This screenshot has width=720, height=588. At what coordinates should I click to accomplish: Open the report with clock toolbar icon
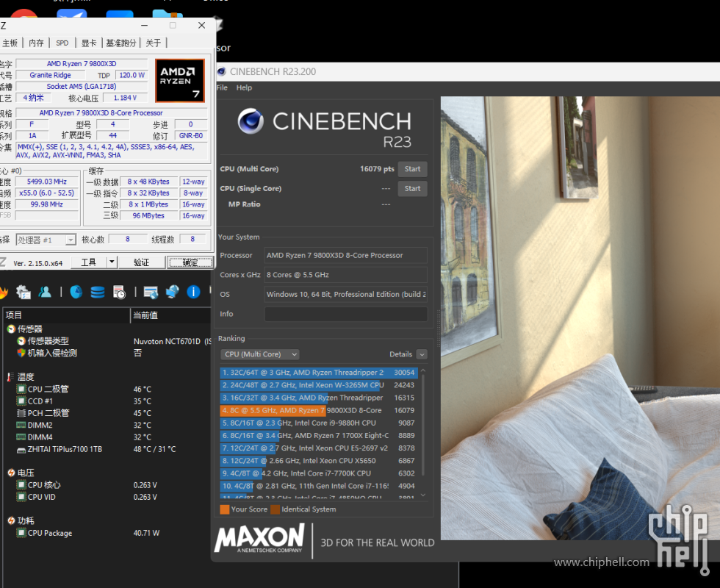point(119,293)
